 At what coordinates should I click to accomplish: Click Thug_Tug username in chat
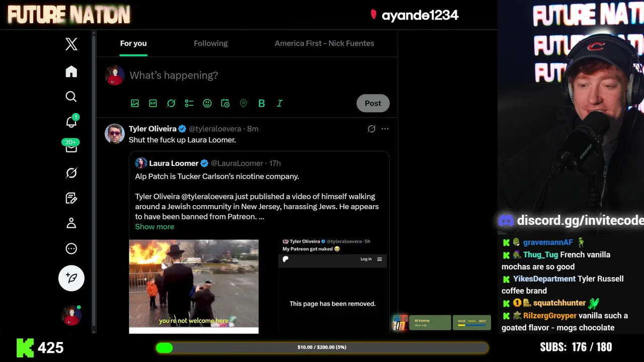point(540,254)
